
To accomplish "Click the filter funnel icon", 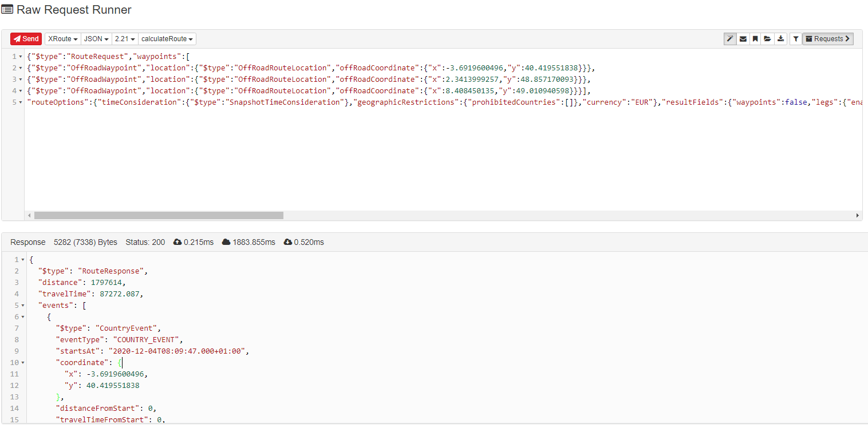I will [796, 39].
